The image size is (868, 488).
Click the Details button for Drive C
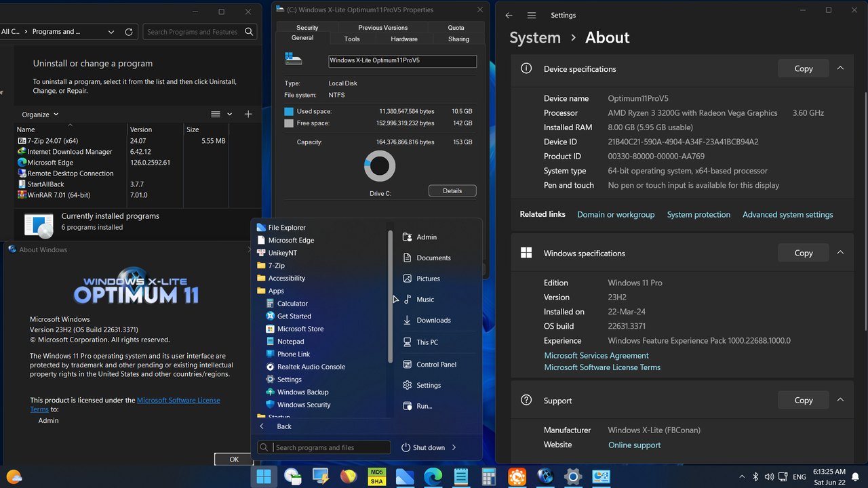(x=452, y=190)
